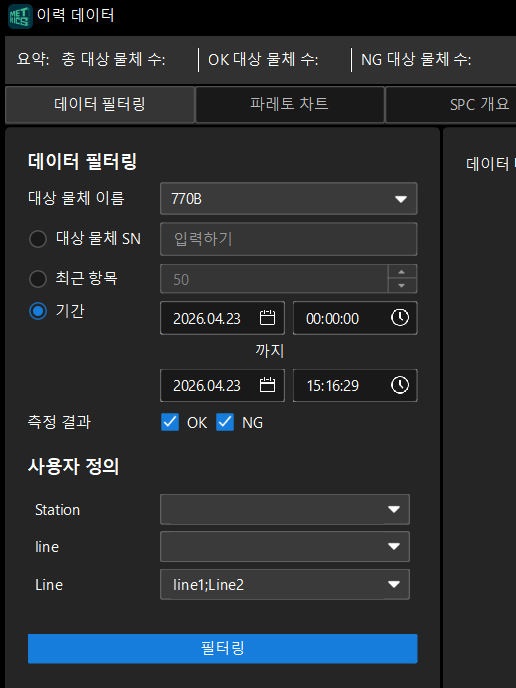Click the start time field 00:00:00

(355, 318)
